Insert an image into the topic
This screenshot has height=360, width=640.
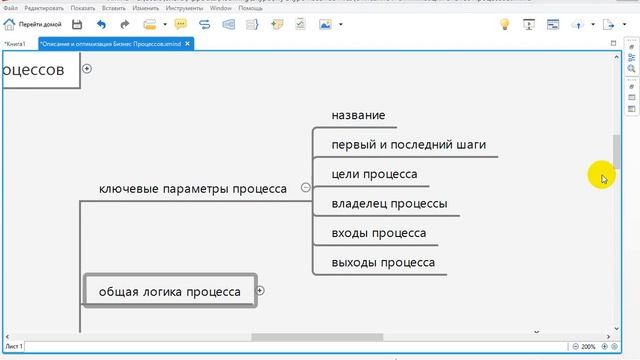click(x=325, y=24)
